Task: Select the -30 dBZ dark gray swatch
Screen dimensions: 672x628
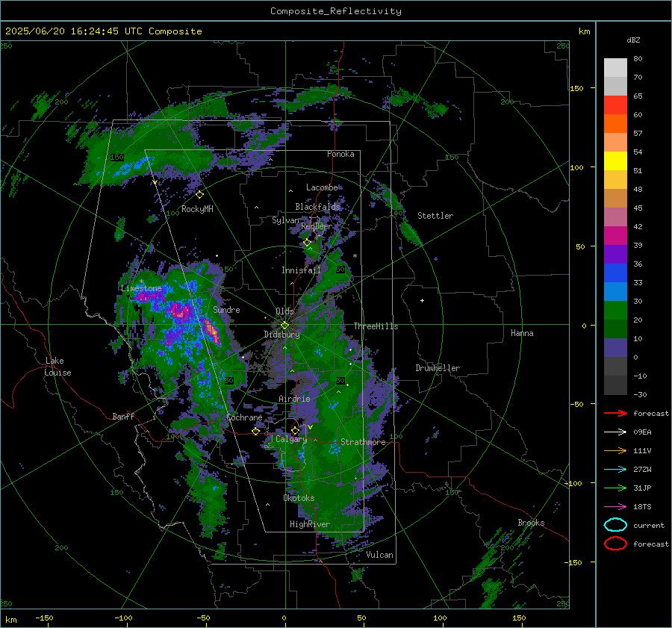Action: click(x=615, y=385)
